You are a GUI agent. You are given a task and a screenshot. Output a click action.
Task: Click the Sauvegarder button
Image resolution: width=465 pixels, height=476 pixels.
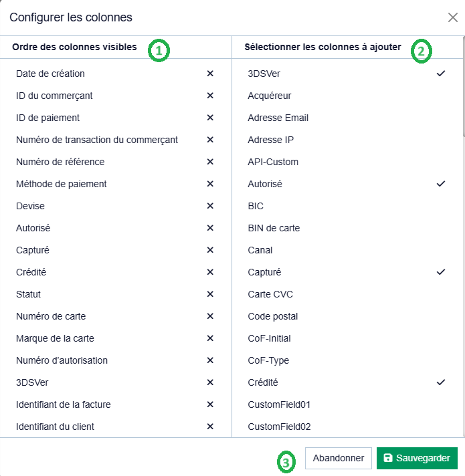(x=417, y=459)
